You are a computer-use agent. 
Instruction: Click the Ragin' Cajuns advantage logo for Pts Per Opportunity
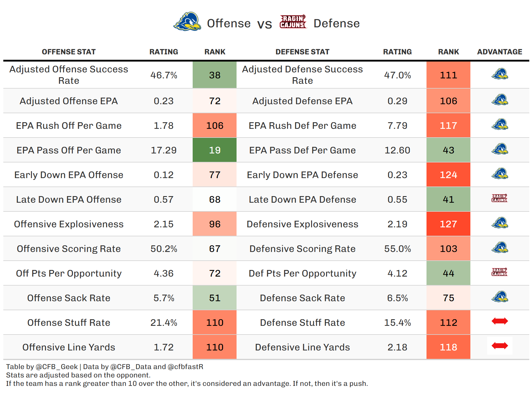tap(499, 272)
